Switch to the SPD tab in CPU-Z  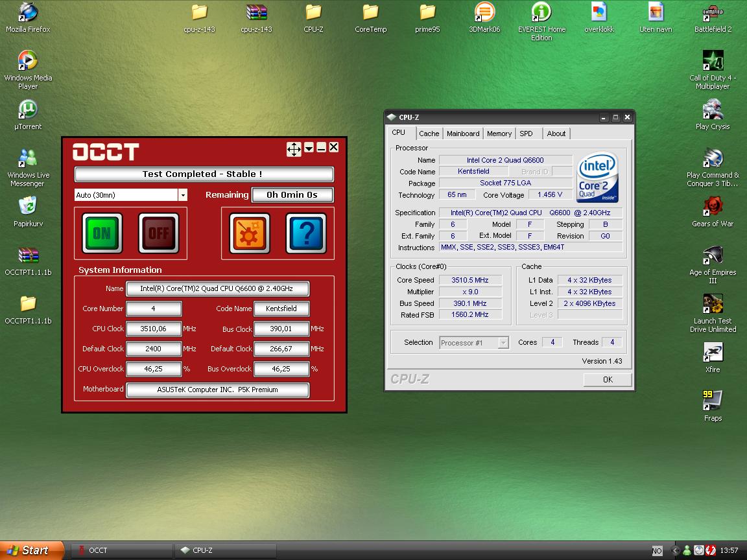coord(526,134)
